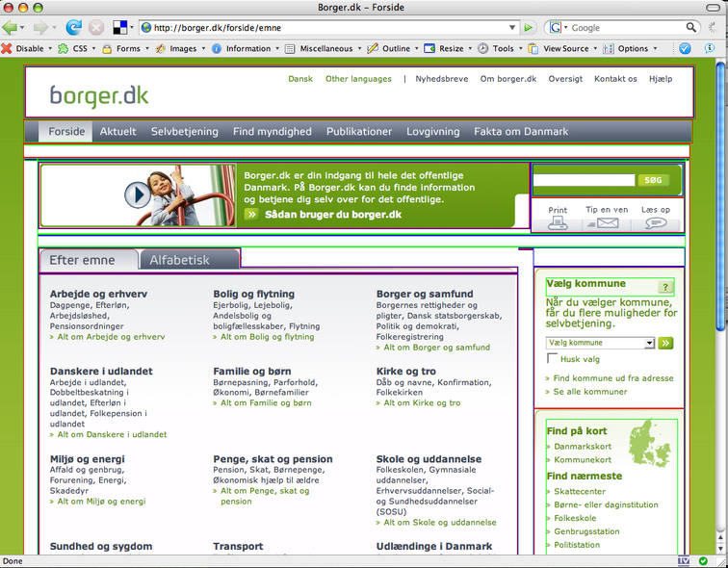
Task: Click the browser Forward arrow button
Action: point(40,27)
